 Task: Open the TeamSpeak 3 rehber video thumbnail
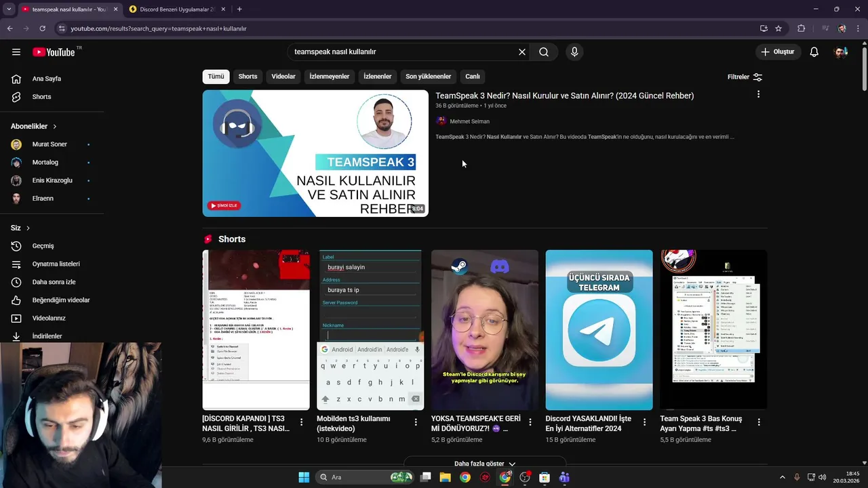tap(315, 153)
